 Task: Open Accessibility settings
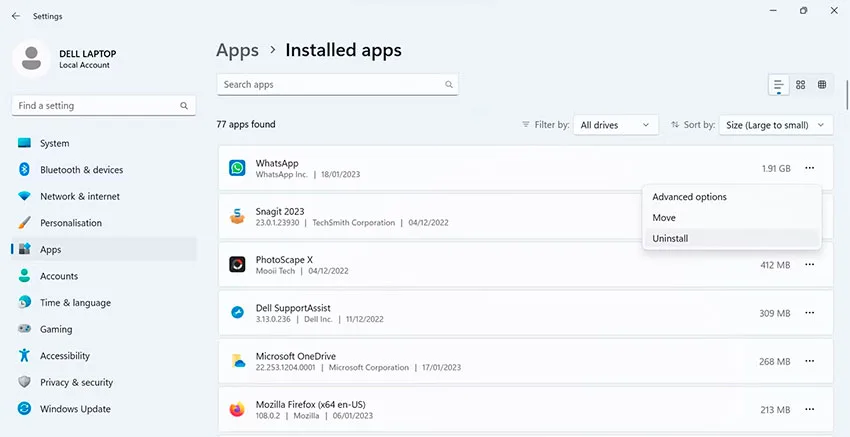click(104, 356)
